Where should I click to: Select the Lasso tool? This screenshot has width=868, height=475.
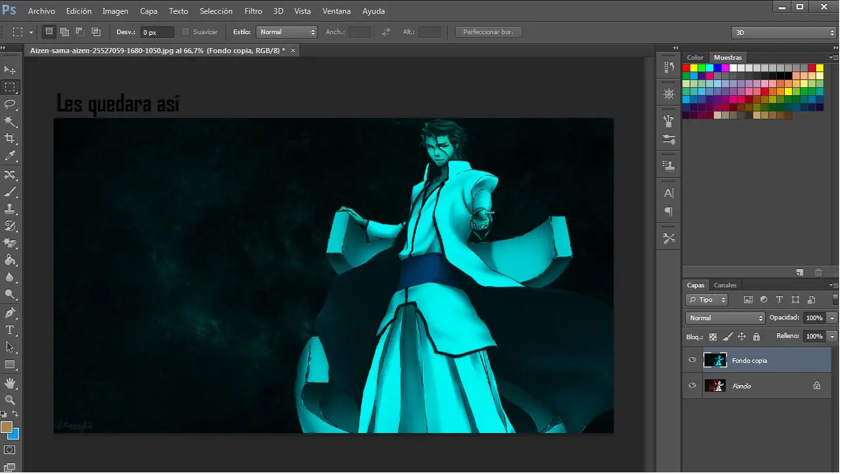click(x=10, y=104)
